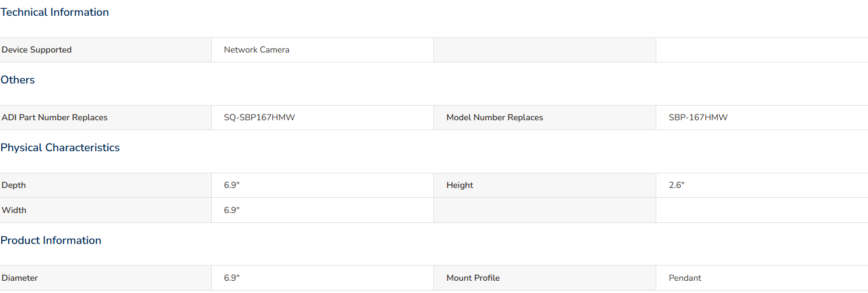The width and height of the screenshot is (868, 293).
Task: Select the Mount Profile label
Action: click(x=473, y=278)
